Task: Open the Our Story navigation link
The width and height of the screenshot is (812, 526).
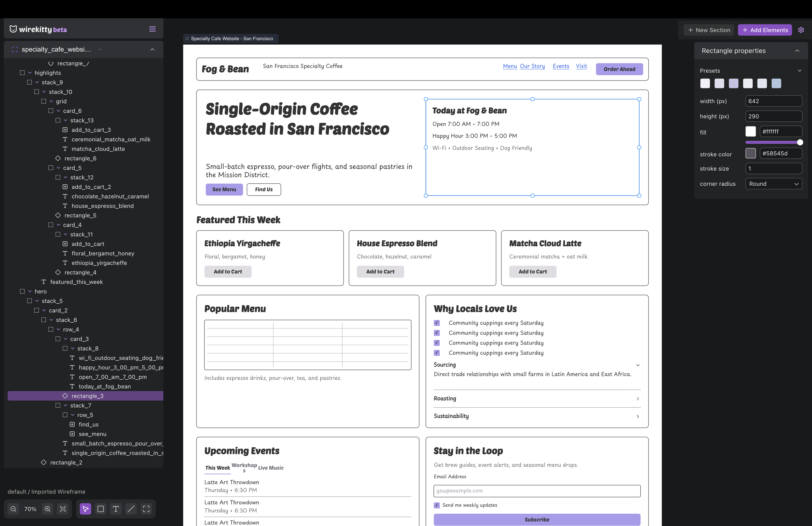Action: point(532,66)
